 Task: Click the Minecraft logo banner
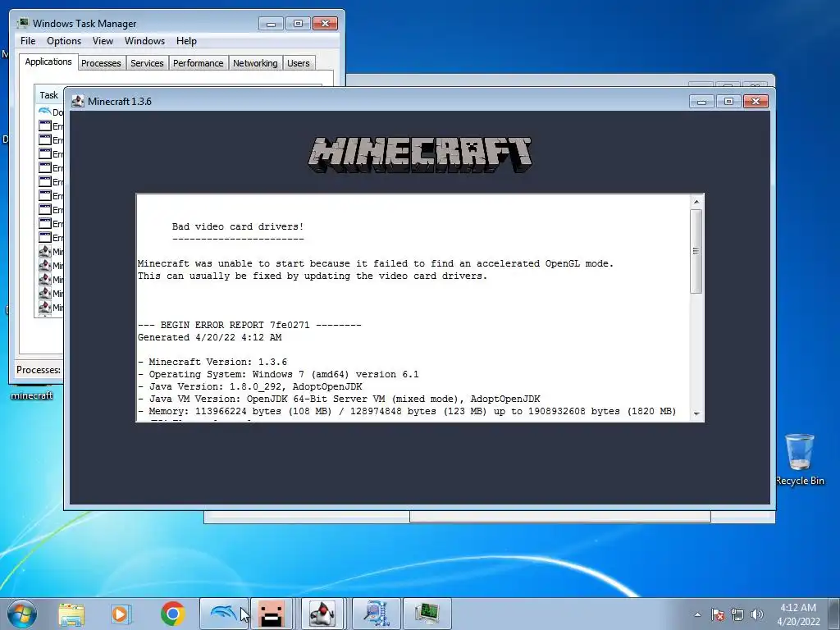point(420,155)
